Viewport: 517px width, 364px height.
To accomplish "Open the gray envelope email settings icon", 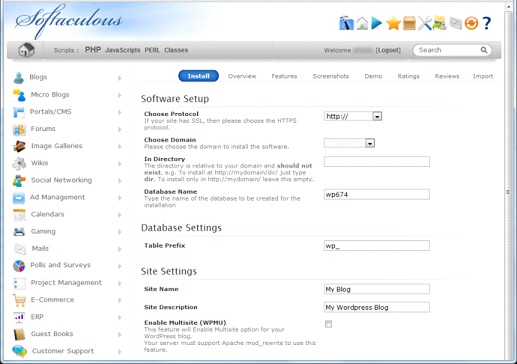I will [456, 23].
